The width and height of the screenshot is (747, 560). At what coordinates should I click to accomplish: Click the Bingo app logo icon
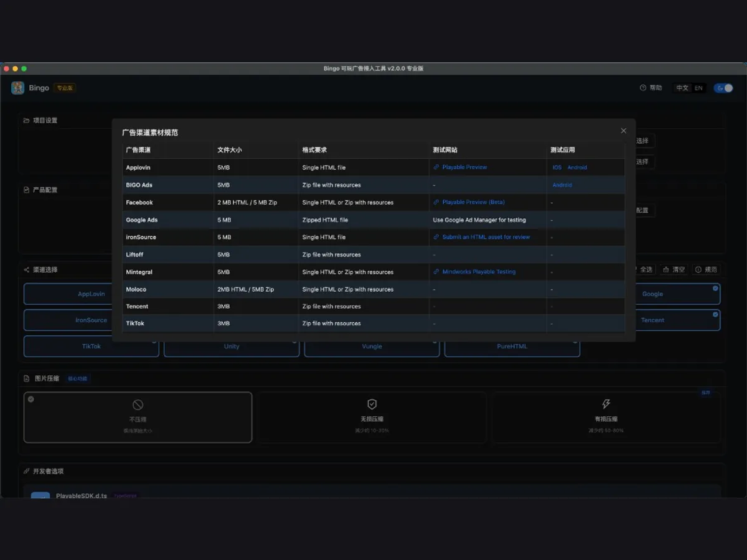click(x=17, y=88)
